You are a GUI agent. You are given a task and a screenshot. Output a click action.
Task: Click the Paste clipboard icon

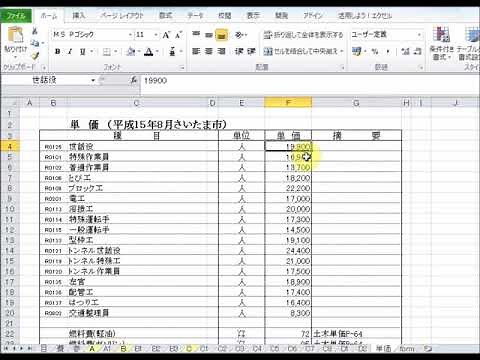15,35
